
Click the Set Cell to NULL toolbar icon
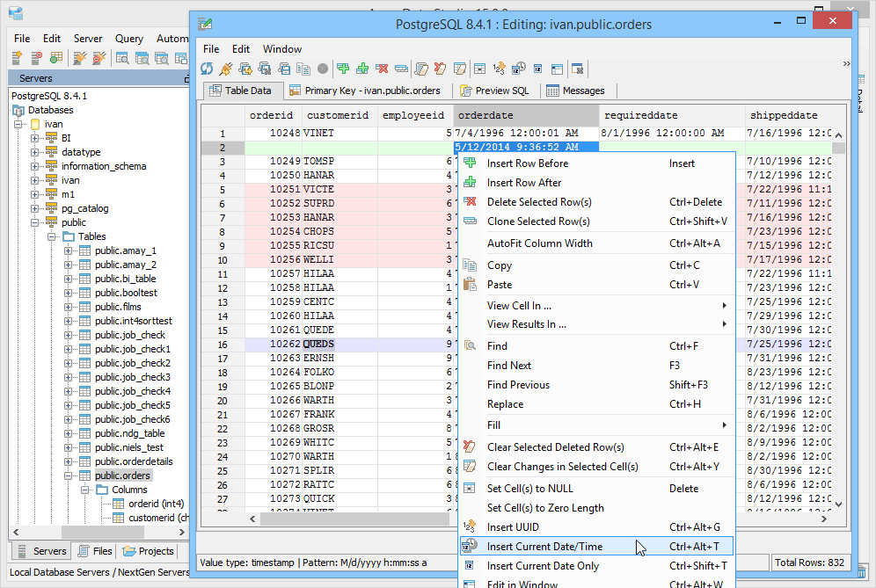coord(480,69)
